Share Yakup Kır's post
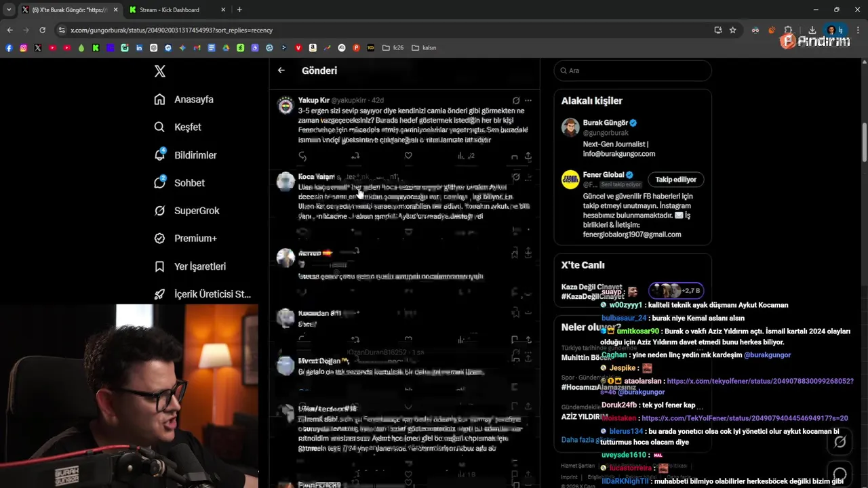 pos(528,156)
